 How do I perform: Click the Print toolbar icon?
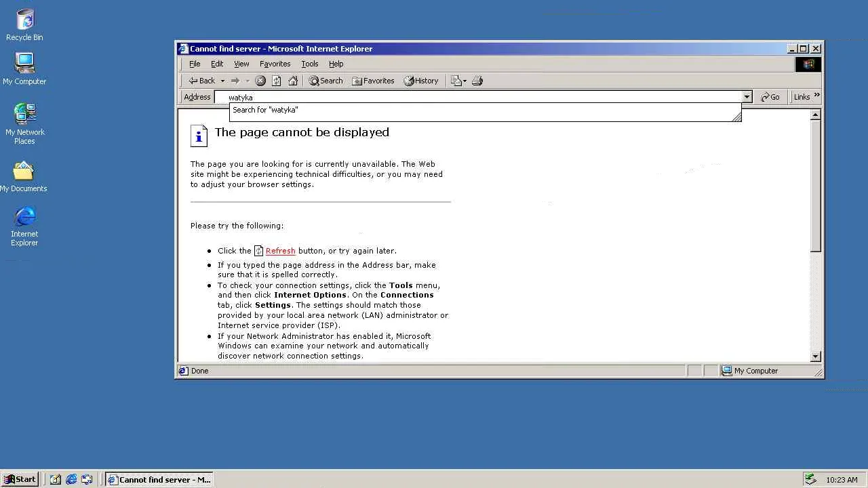(x=477, y=81)
